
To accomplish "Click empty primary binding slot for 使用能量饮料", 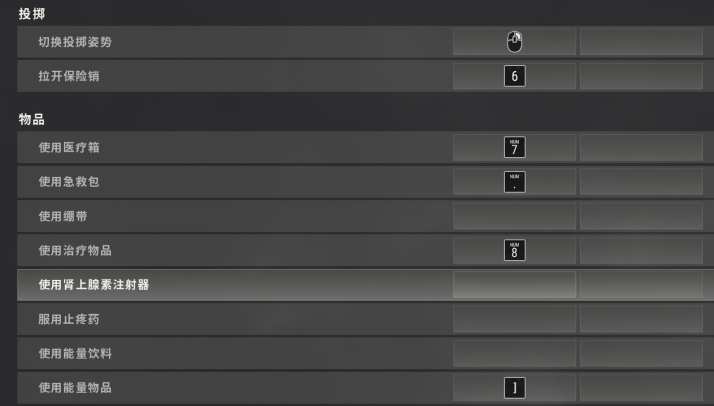I will point(515,353).
